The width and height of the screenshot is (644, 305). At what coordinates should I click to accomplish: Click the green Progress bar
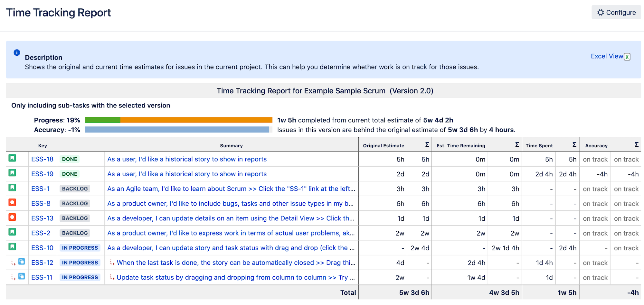102,119
